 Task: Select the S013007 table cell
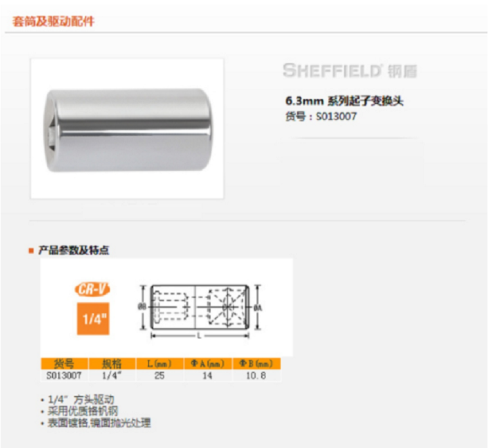[x=64, y=376]
